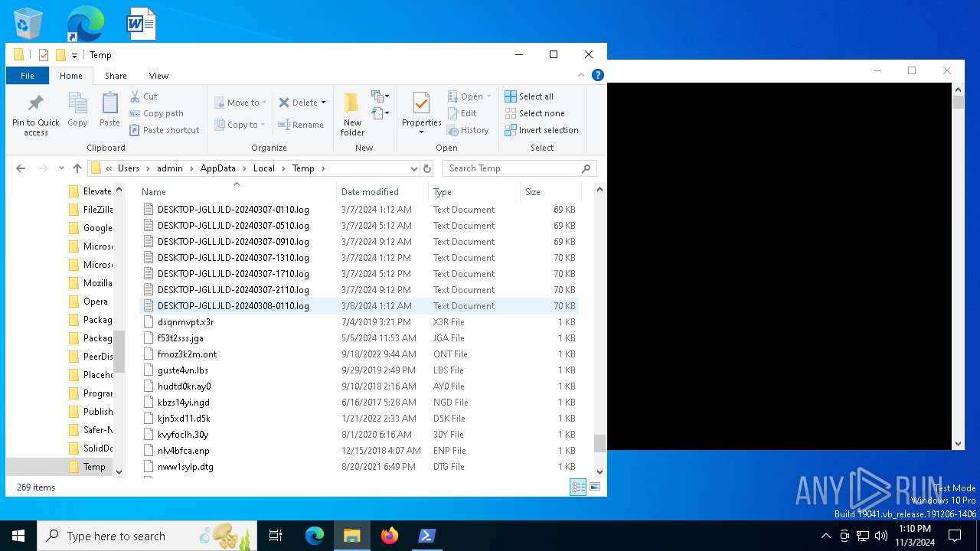Viewport: 980px width, 551px height.
Task: Click the Local breadcrumb segment
Action: 263,168
